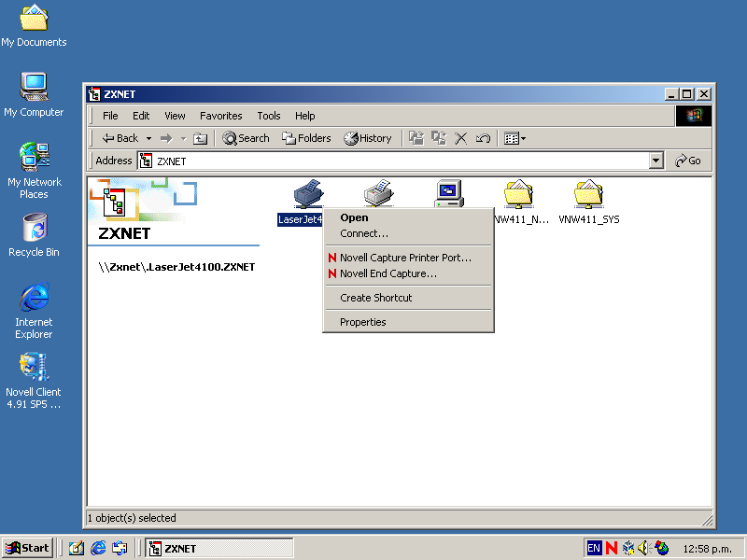747x560 pixels.
Task: Select the My Computer desktop icon
Action: click(x=34, y=95)
